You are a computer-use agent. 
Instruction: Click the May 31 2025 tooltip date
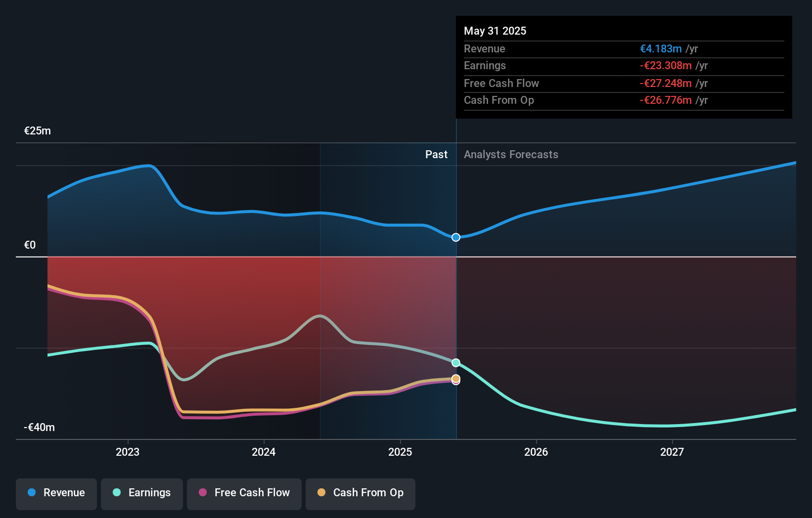coord(495,31)
